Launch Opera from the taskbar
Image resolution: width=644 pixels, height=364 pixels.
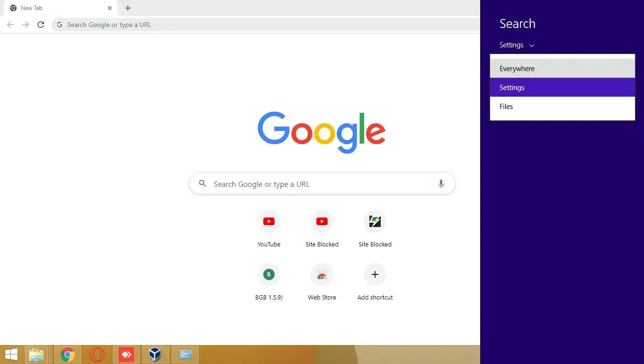[x=97, y=355]
